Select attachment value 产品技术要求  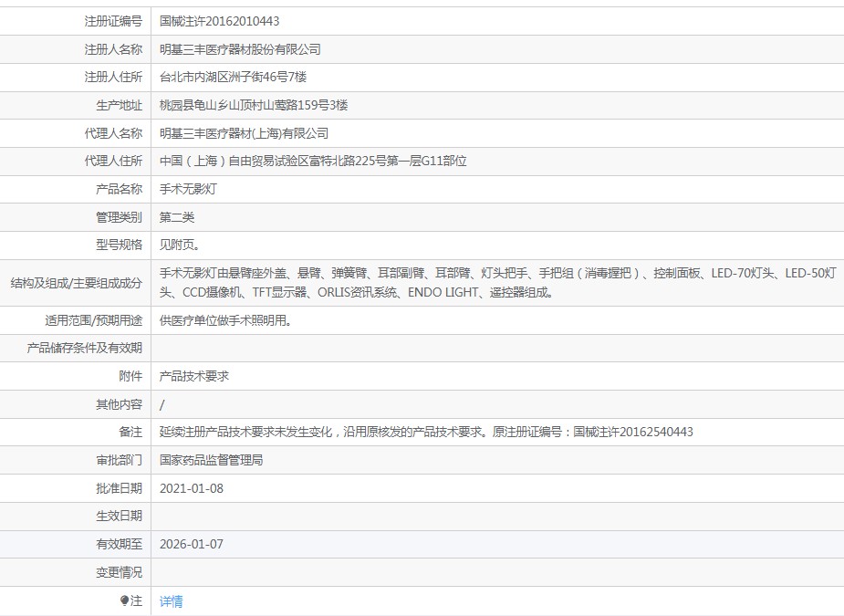coord(194,376)
